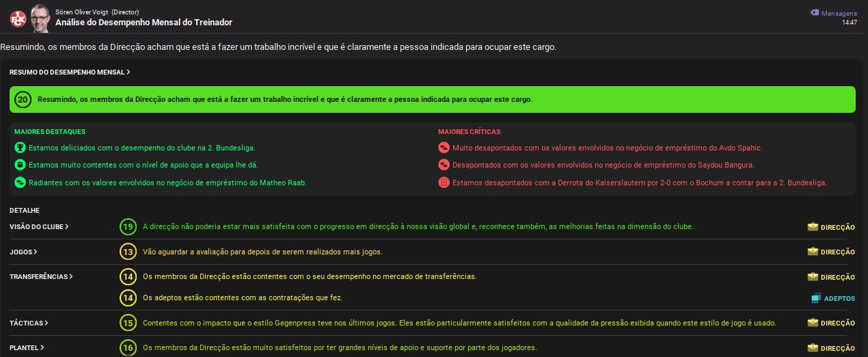Expand the Visão do Clube section
868x357 pixels.
(39, 226)
